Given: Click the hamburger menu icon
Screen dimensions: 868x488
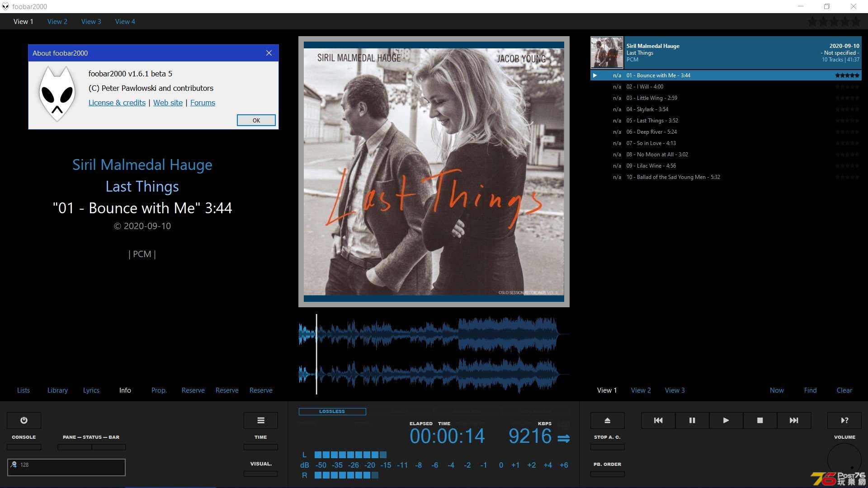Looking at the screenshot, I should coord(260,420).
